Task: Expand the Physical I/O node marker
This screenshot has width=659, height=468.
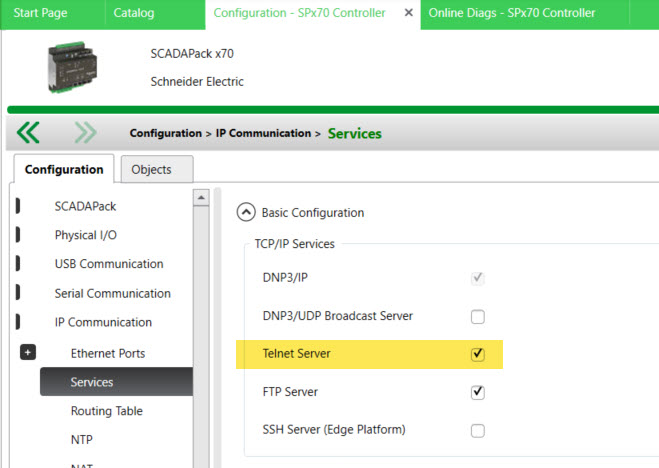Action: pyautogui.click(x=18, y=235)
